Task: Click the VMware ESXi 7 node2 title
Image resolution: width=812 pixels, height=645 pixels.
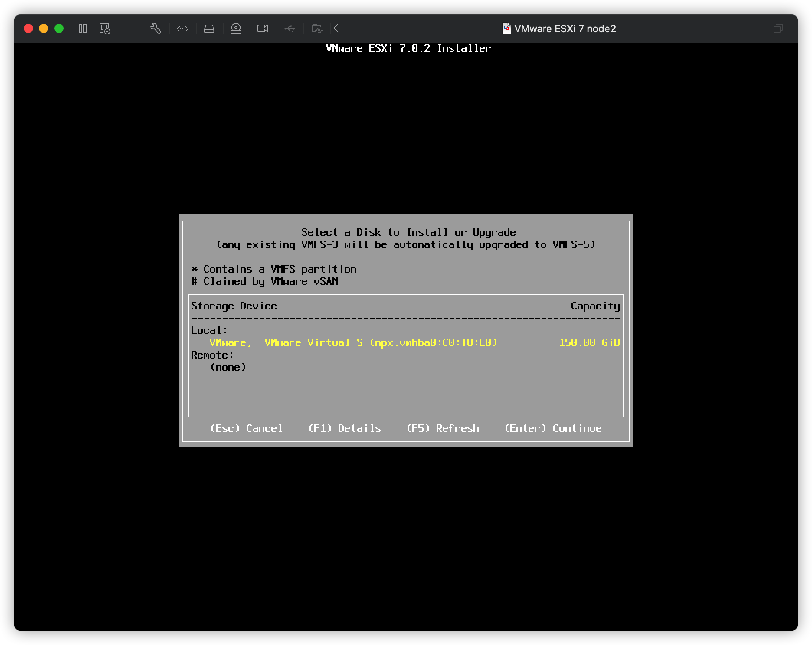Action: tap(565, 29)
